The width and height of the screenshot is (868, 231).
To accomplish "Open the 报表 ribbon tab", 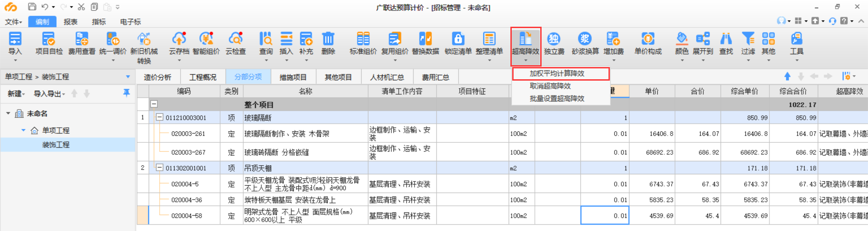I will tap(71, 22).
